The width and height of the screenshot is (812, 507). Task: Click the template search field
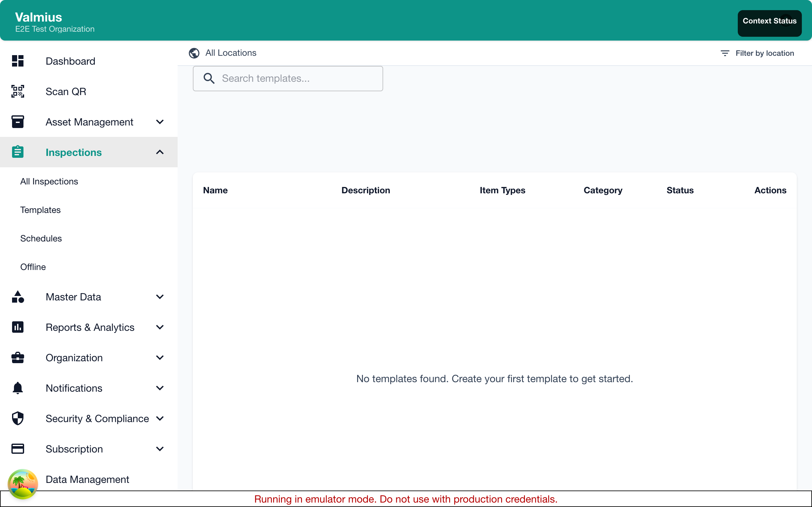pos(288,78)
